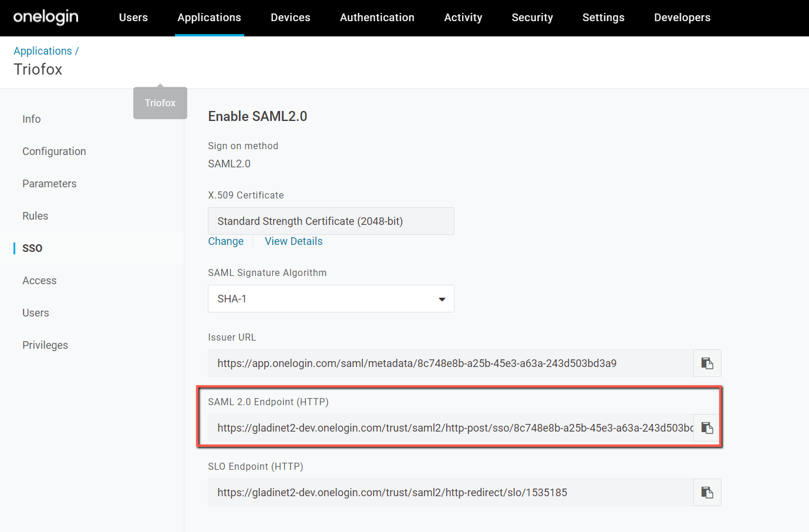Open the Security navigation menu
Screen dimensions: 809x532
532,18
